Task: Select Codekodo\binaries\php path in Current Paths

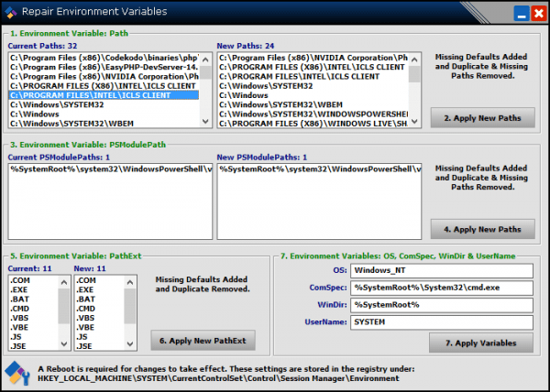Action: 104,58
